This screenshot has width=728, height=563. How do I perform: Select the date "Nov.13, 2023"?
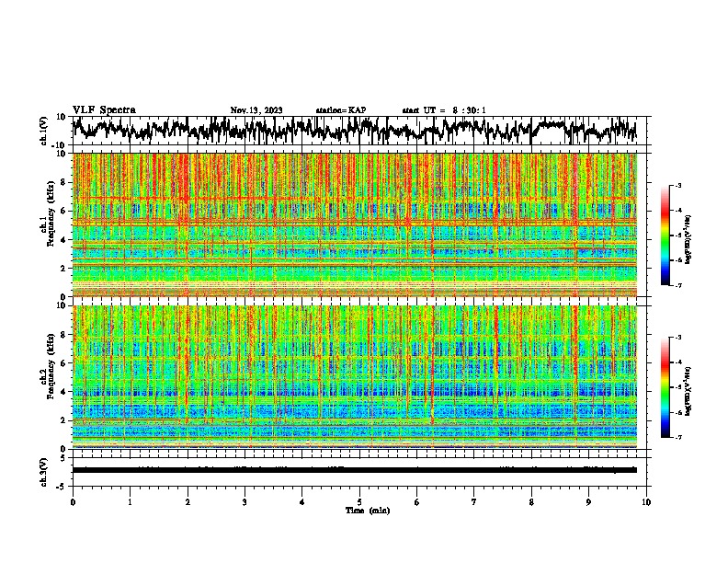coord(256,110)
